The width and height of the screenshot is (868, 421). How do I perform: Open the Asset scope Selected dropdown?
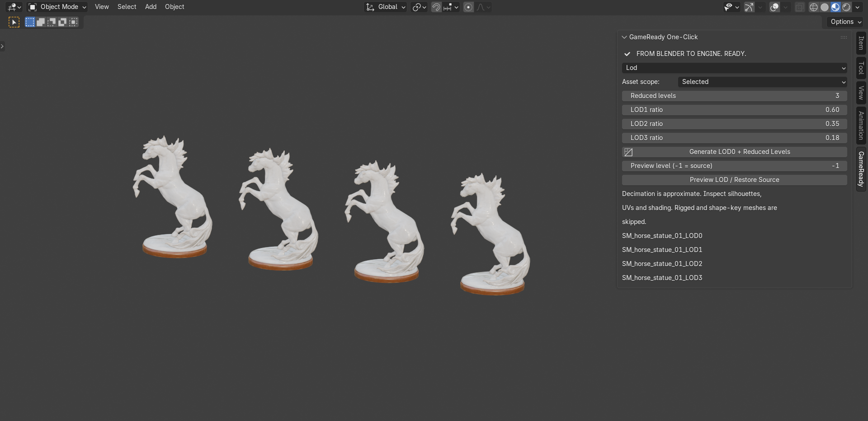762,82
